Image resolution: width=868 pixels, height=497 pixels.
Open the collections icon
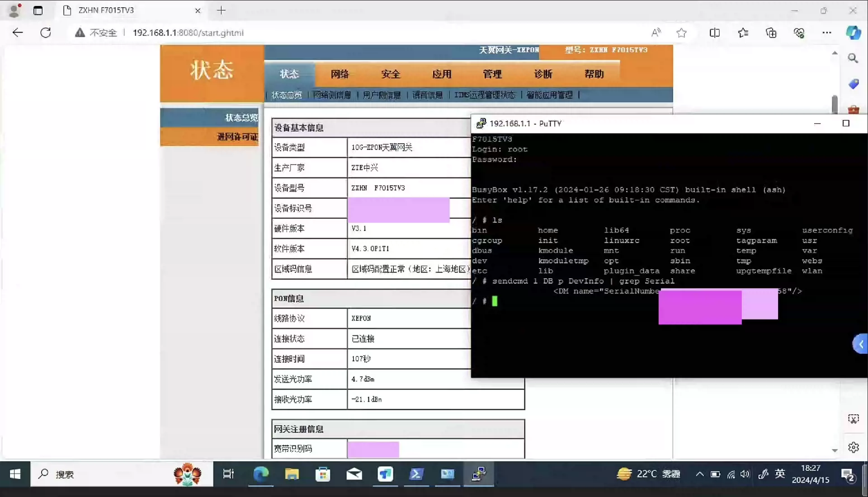[x=771, y=33]
